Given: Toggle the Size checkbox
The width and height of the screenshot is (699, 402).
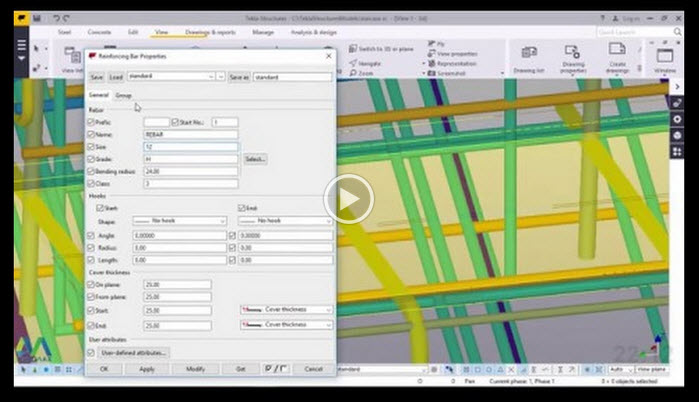Looking at the screenshot, I should pos(91,147).
